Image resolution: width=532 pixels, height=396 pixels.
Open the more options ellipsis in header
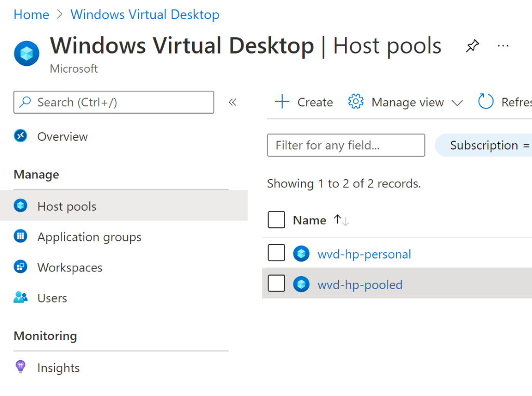pyautogui.click(x=503, y=46)
